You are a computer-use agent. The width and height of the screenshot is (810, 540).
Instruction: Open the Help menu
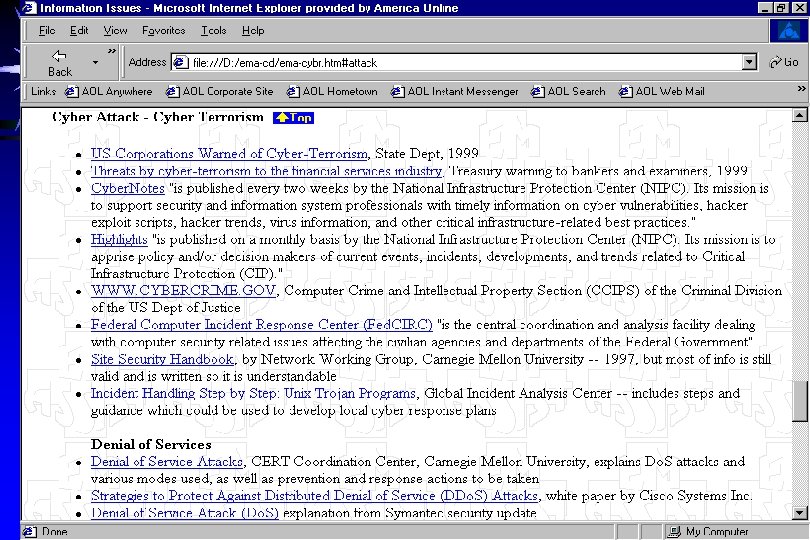coord(253,30)
